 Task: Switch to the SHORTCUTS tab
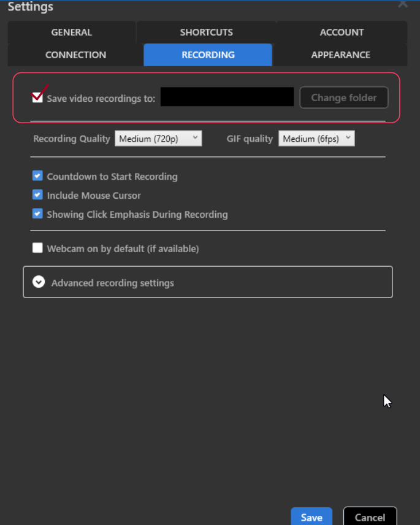(207, 32)
